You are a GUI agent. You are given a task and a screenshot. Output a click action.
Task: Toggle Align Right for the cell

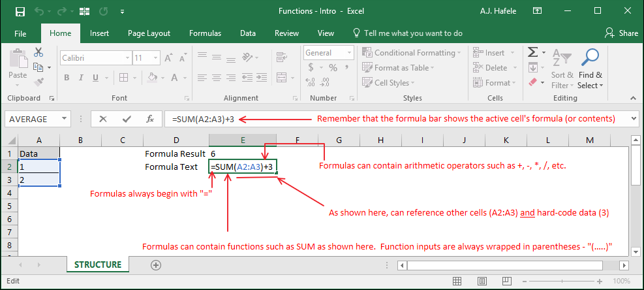(231, 77)
